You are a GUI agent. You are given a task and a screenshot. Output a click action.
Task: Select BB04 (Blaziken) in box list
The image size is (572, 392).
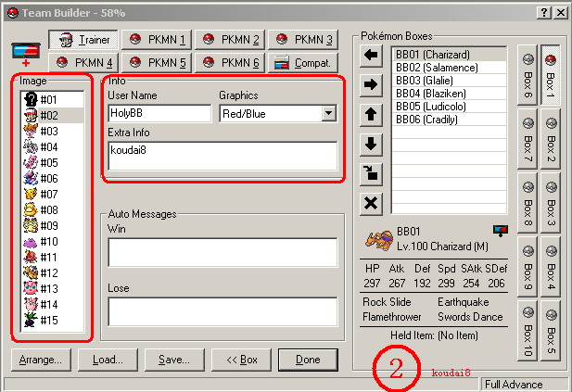click(449, 94)
